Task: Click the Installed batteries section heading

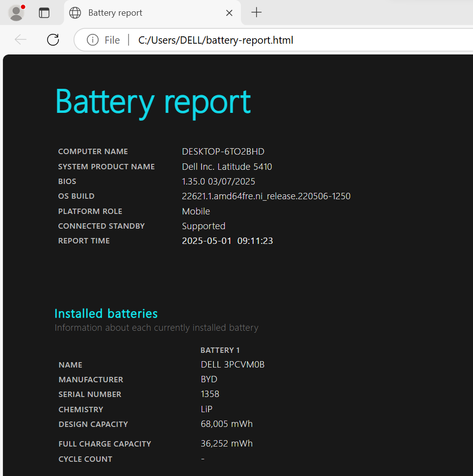Action: [106, 314]
